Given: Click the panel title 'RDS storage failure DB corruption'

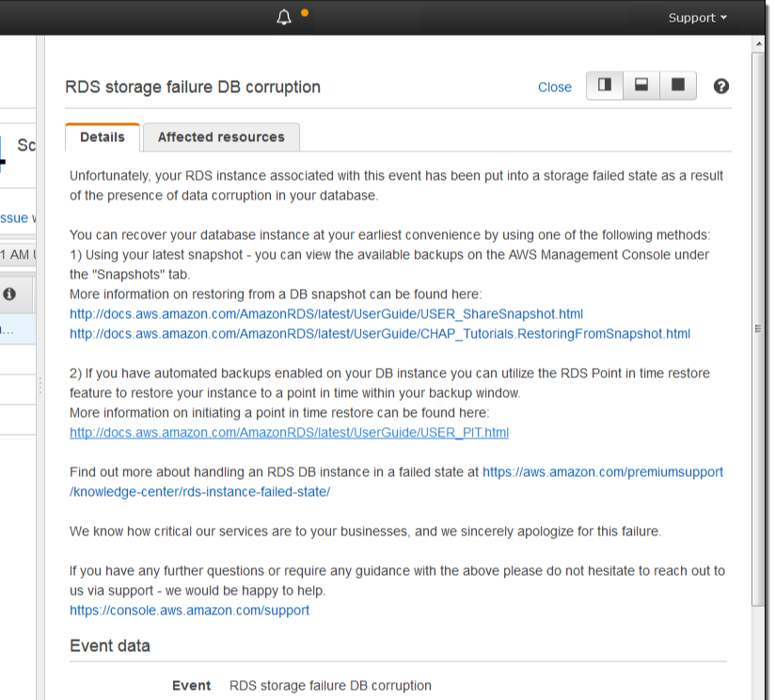Looking at the screenshot, I should coord(193,87).
